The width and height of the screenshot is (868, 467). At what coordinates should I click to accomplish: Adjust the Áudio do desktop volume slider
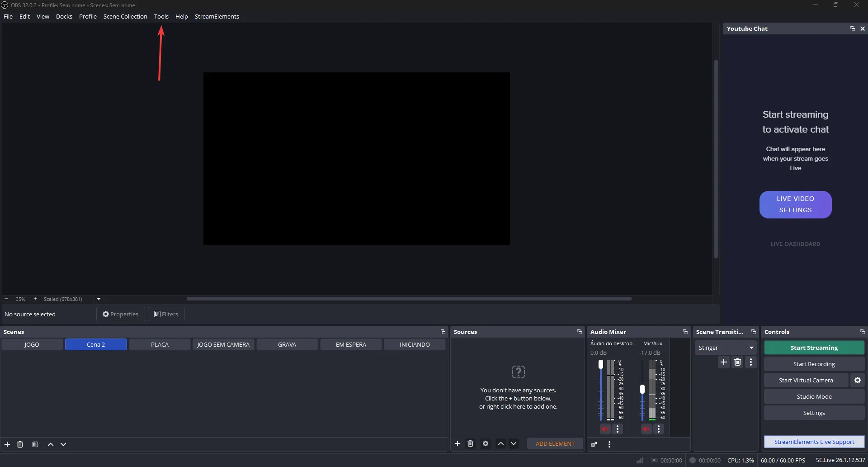click(601, 364)
